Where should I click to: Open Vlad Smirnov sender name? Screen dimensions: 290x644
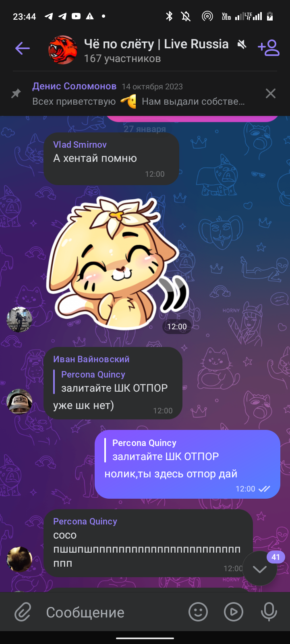tap(80, 144)
